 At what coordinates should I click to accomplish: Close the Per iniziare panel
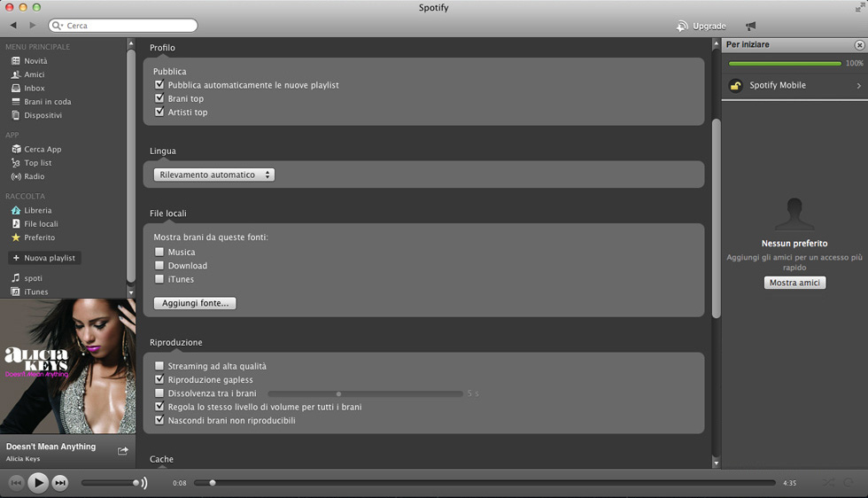tap(858, 45)
